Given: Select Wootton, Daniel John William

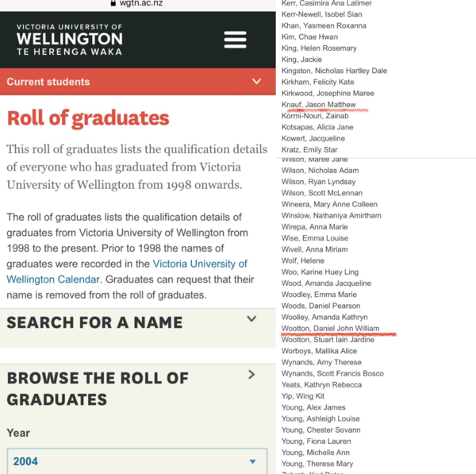Looking at the screenshot, I should click(x=330, y=328).
